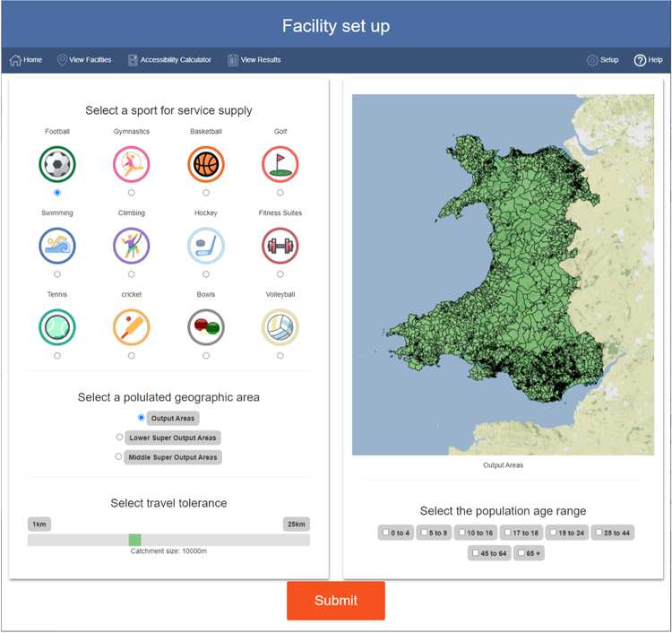Go to the Accessibility Calculator page
This screenshot has height=633, width=672.
169,60
